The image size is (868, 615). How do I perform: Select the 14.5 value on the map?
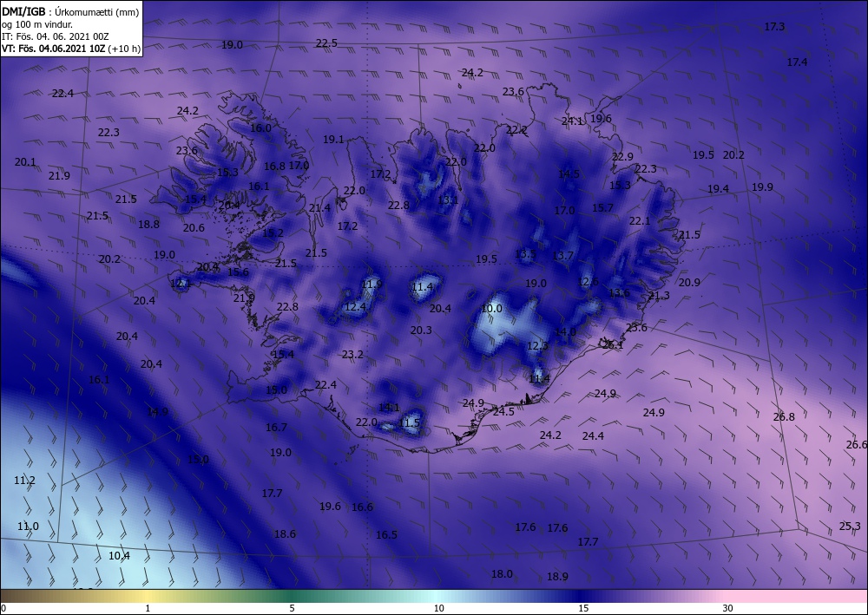coord(569,173)
